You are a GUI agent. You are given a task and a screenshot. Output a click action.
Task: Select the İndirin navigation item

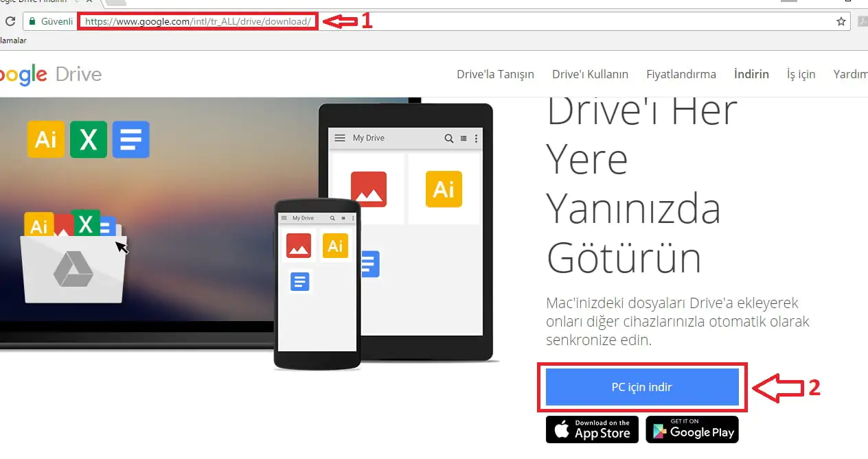point(751,74)
